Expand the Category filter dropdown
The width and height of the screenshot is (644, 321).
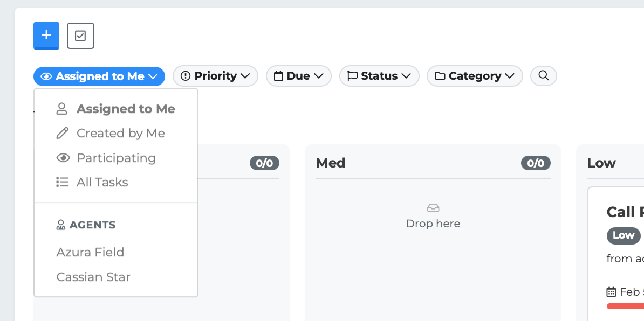point(475,76)
